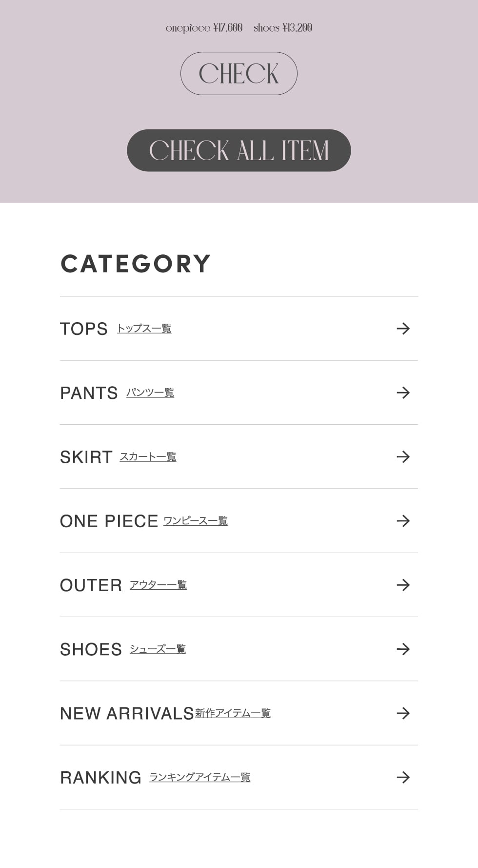Follow the ランキングアイテム一覧 link
This screenshot has width=478, height=868.
coord(199,777)
